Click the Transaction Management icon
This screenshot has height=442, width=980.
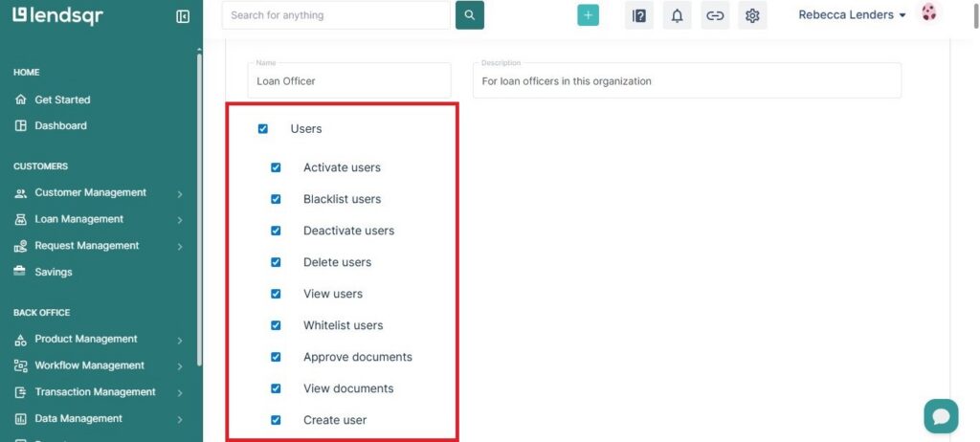21,392
